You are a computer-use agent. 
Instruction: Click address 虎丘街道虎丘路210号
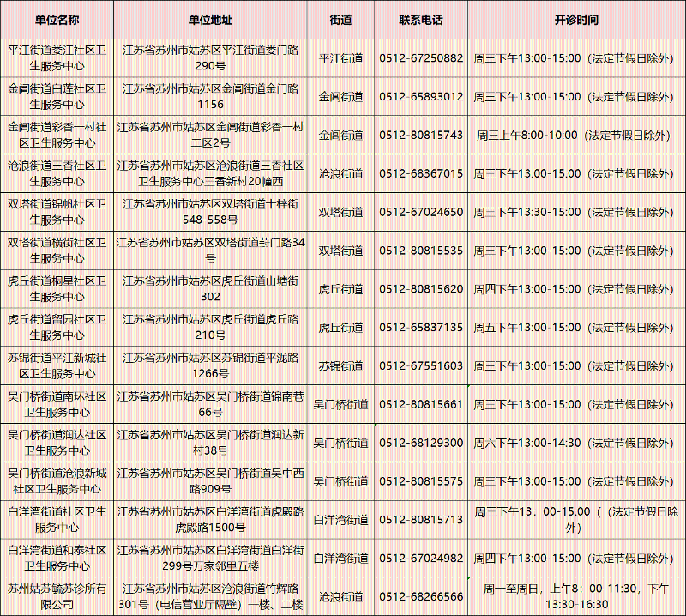(210, 328)
